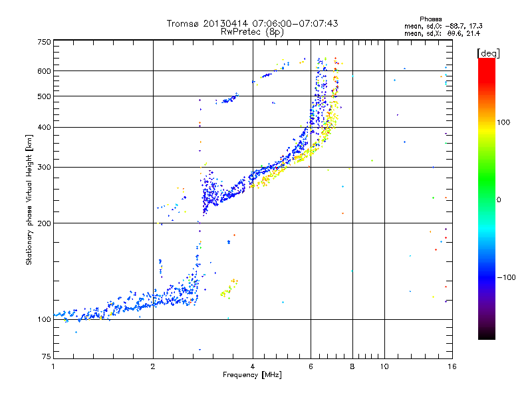The image size is (532, 399).
Task: Click the black bottom of the colorbar
Action: 487,334
